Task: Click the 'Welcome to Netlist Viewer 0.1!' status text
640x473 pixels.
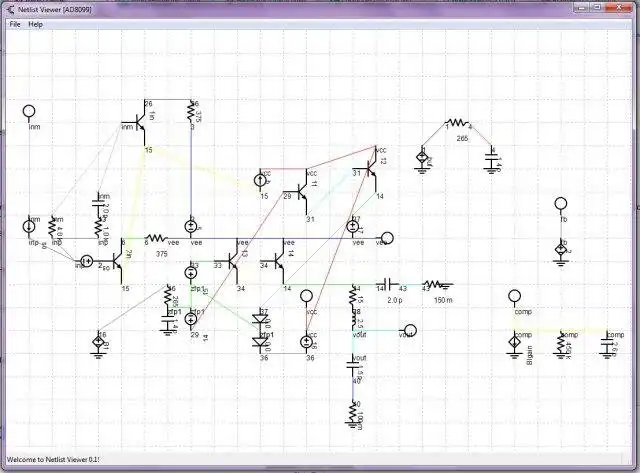Action: [x=53, y=460]
